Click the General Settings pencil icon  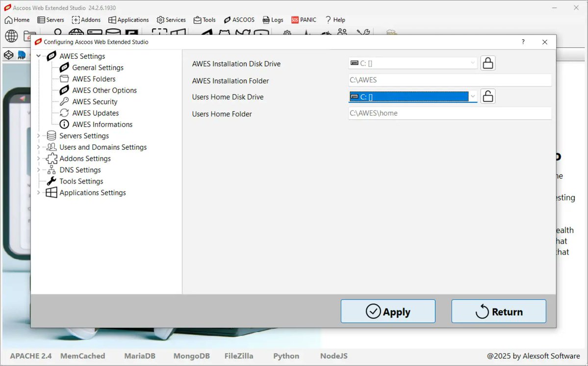[x=63, y=67]
